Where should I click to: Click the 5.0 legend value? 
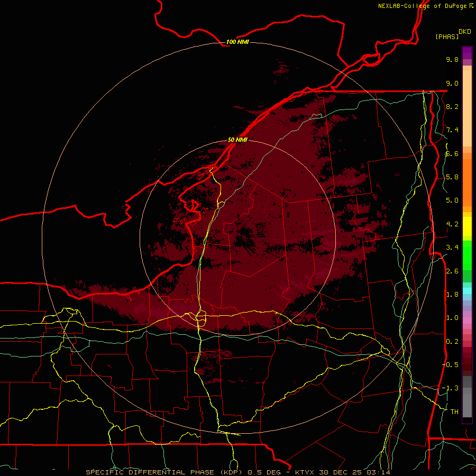coord(452,200)
